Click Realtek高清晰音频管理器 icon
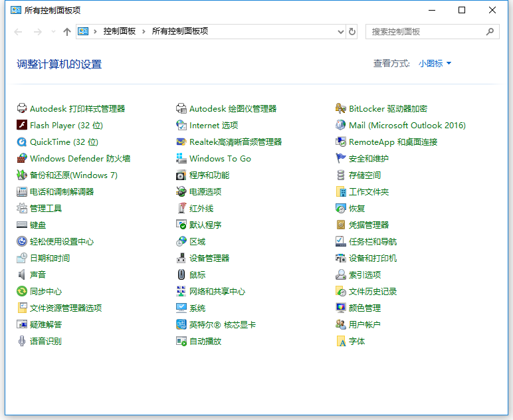Screen dimensions: 513x420 coord(181,142)
